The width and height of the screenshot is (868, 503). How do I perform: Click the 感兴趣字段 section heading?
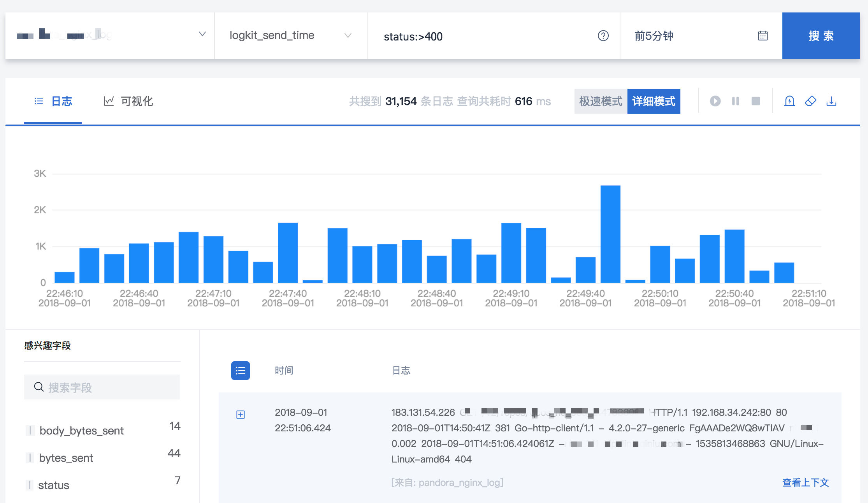tap(47, 345)
